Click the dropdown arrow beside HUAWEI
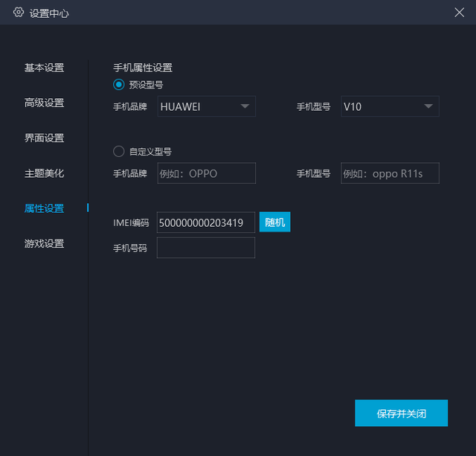 tap(245, 106)
